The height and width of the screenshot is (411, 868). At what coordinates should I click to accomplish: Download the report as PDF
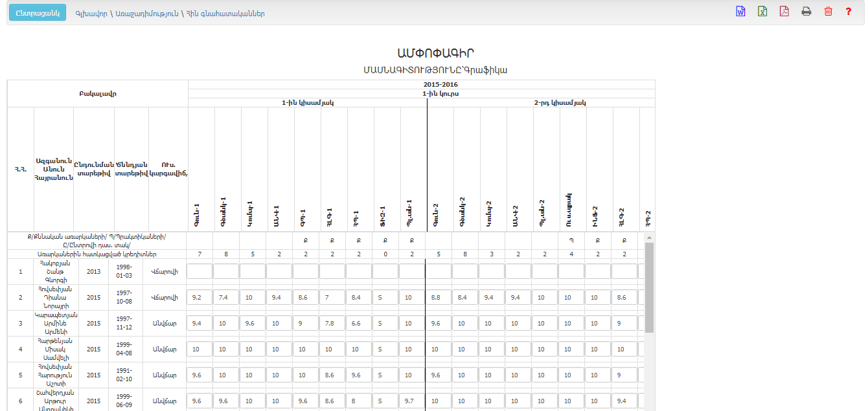pos(784,12)
